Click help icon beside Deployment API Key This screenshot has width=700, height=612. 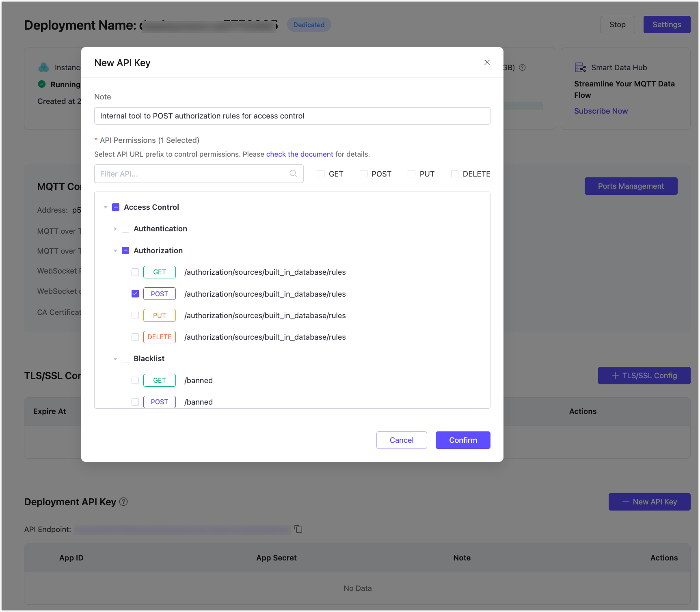pos(124,502)
